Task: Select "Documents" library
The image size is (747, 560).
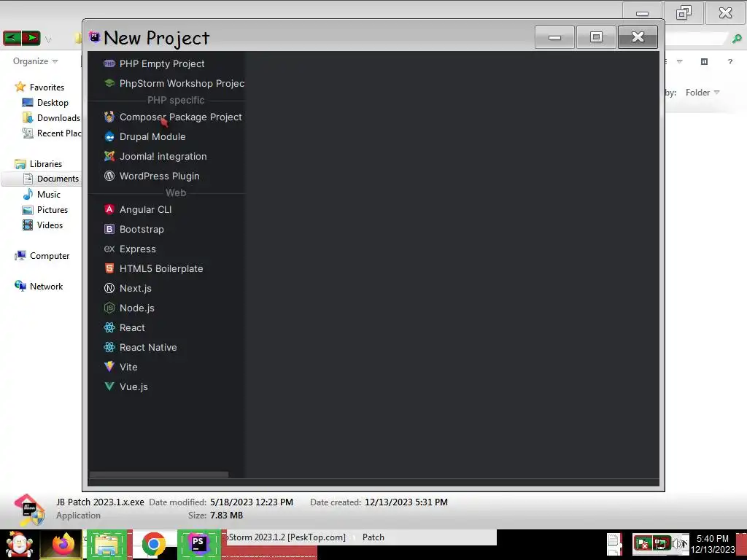Action: [52, 179]
